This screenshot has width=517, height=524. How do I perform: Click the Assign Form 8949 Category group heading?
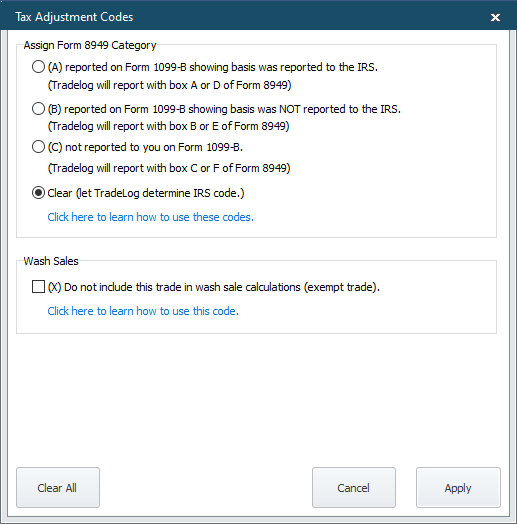[90, 45]
